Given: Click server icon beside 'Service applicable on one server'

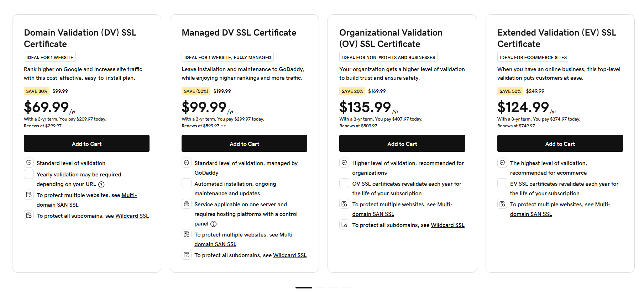Looking at the screenshot, I should tap(187, 204).
